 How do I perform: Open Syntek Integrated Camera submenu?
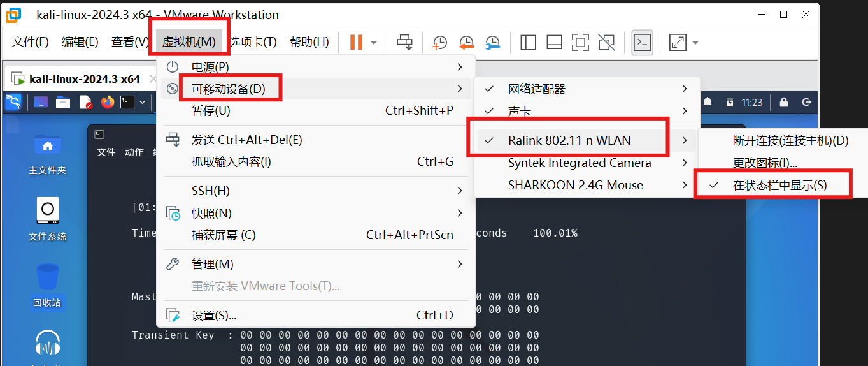[587, 163]
